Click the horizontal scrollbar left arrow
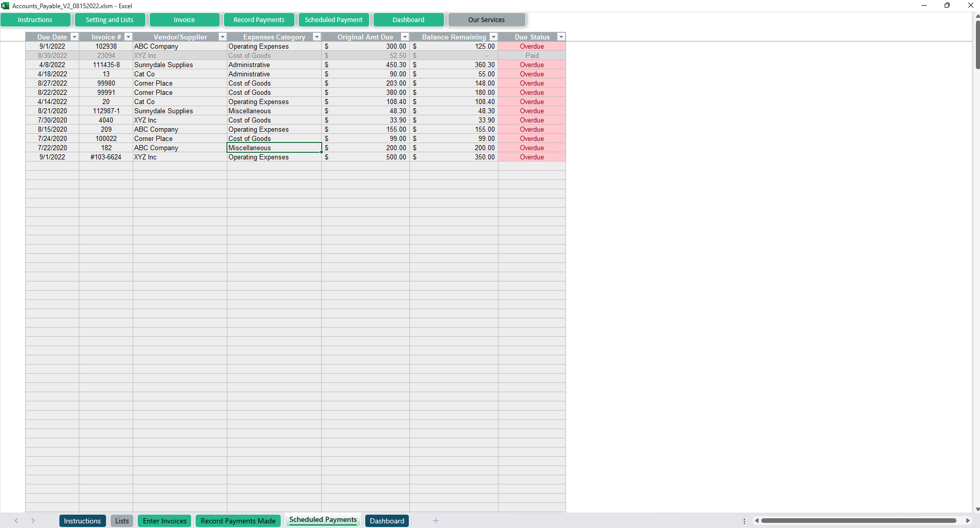The image size is (980, 528). click(757, 521)
